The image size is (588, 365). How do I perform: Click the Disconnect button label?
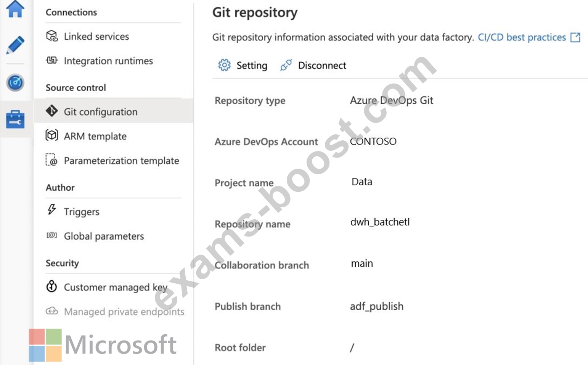(x=322, y=66)
